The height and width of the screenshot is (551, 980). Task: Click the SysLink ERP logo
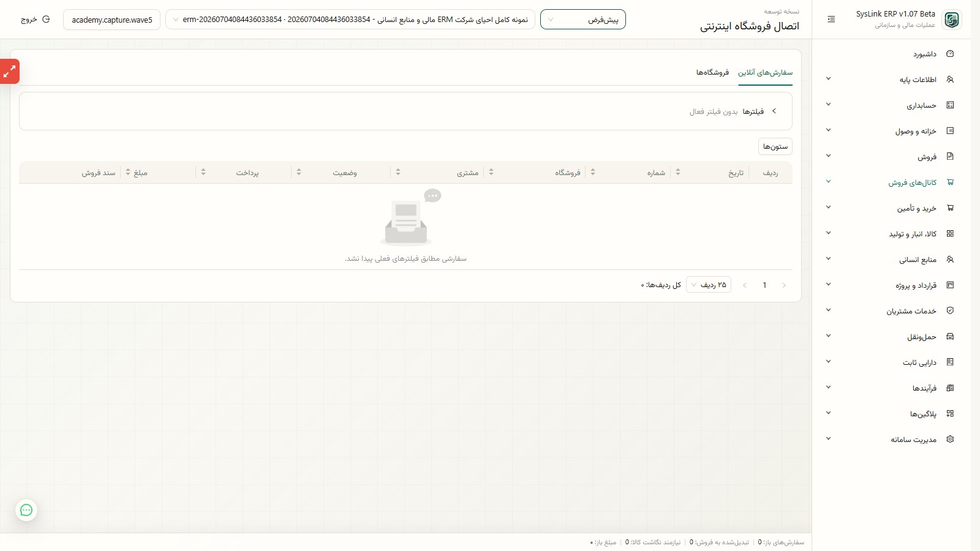[x=951, y=20]
